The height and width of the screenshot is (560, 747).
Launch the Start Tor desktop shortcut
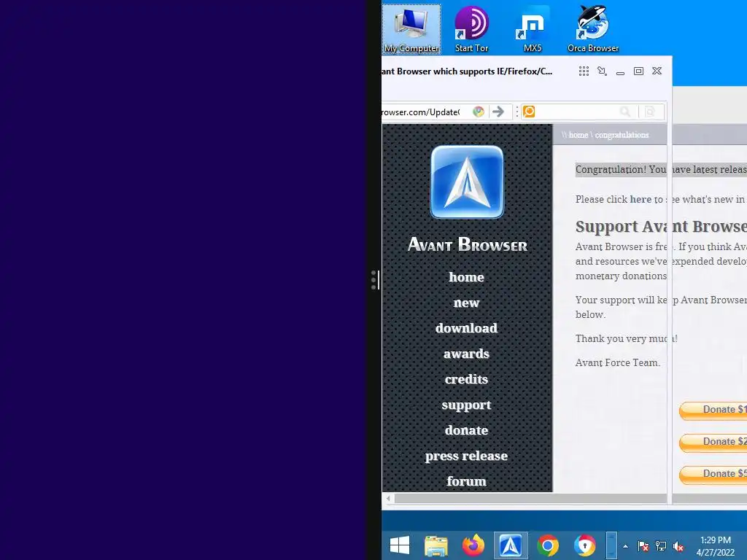tap(471, 29)
